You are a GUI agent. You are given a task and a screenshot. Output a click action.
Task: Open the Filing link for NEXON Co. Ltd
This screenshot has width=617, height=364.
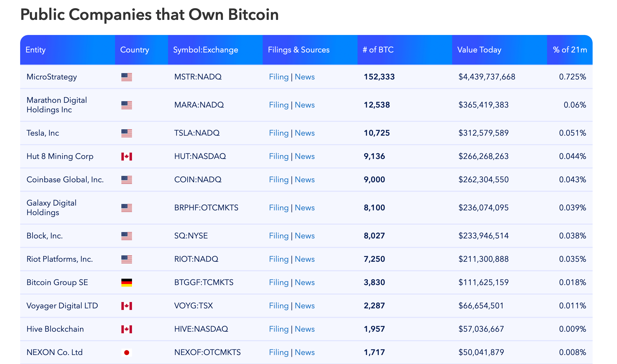click(279, 352)
